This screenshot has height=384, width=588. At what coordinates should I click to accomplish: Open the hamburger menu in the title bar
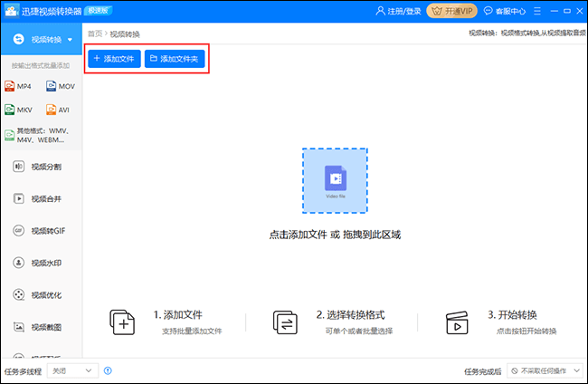537,11
